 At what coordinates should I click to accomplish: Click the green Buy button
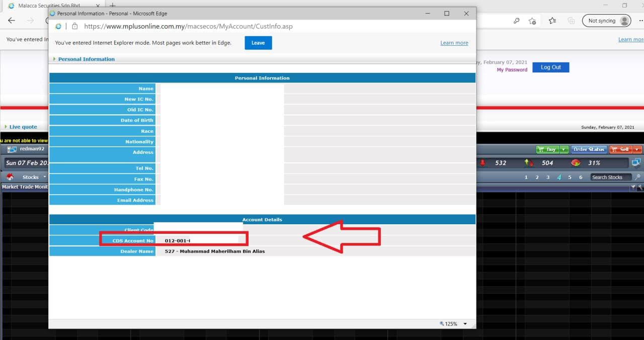[x=547, y=149]
